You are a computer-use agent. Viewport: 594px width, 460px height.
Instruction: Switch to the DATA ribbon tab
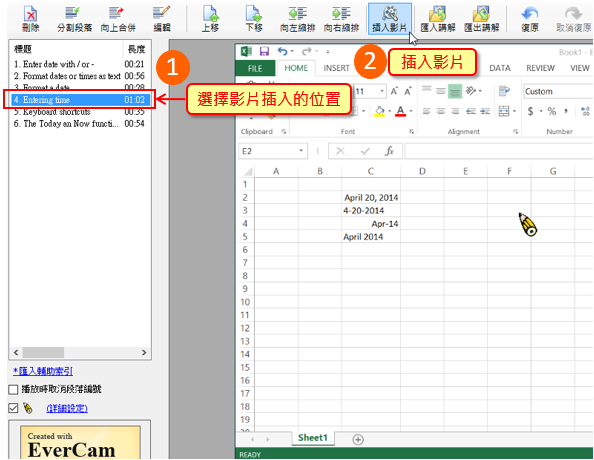point(500,68)
